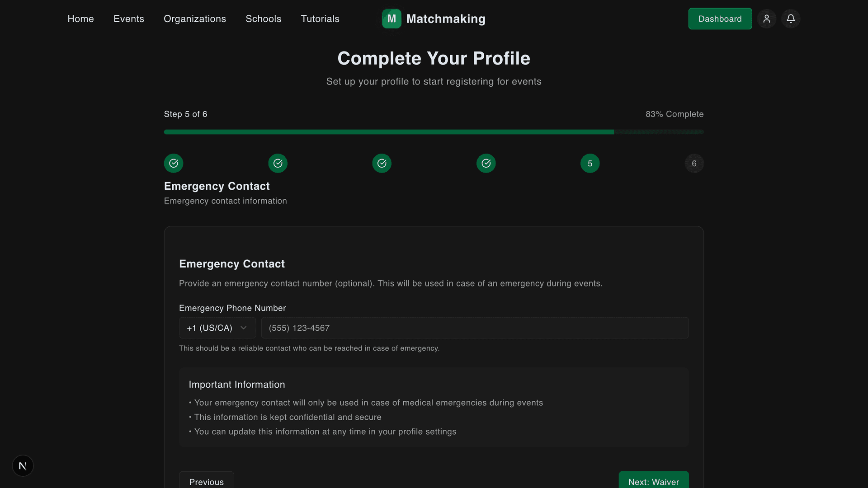The image size is (868, 488).
Task: Continue with Next: Waiver button
Action: click(x=654, y=480)
